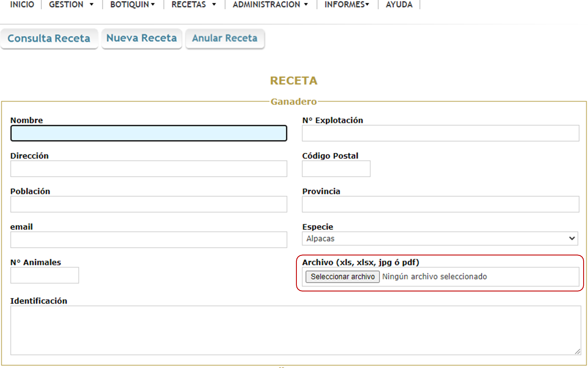Expand the ADMINISTRACION menu
This screenshot has width=588, height=368.
pos(270,5)
